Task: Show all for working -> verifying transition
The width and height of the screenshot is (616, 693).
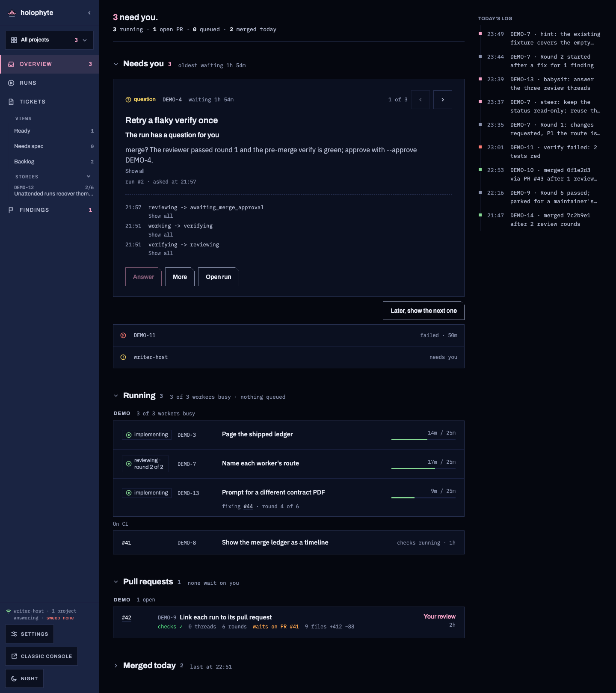Action: (x=161, y=235)
